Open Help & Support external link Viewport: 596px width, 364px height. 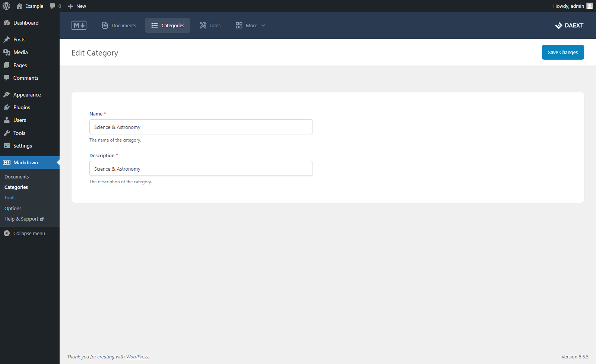point(24,219)
